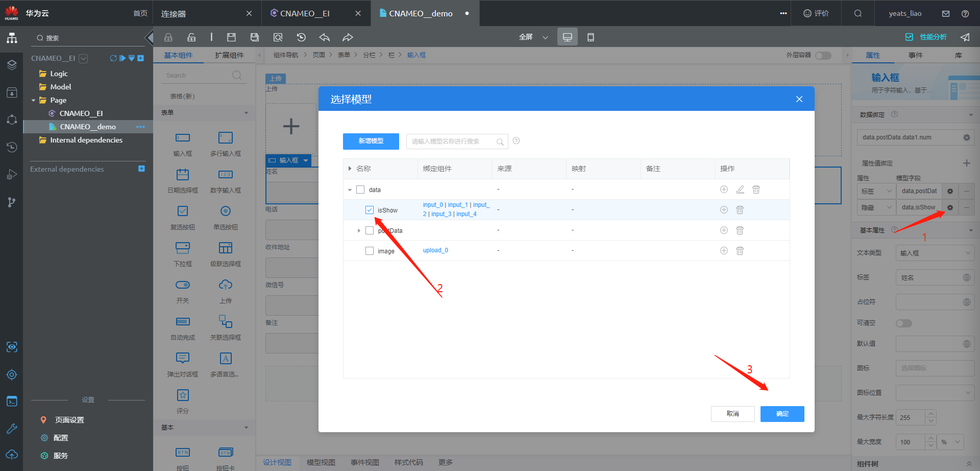Click the save disk icon in toolbar

(231, 37)
